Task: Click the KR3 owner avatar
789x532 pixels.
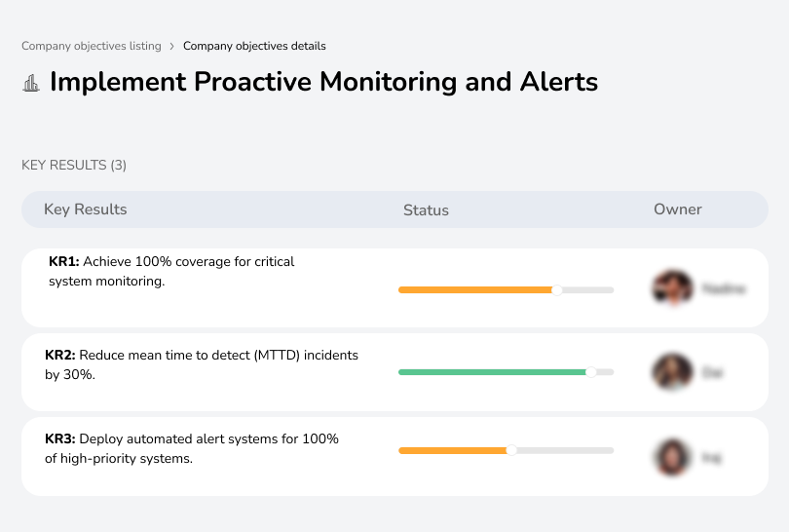Action: tap(673, 457)
